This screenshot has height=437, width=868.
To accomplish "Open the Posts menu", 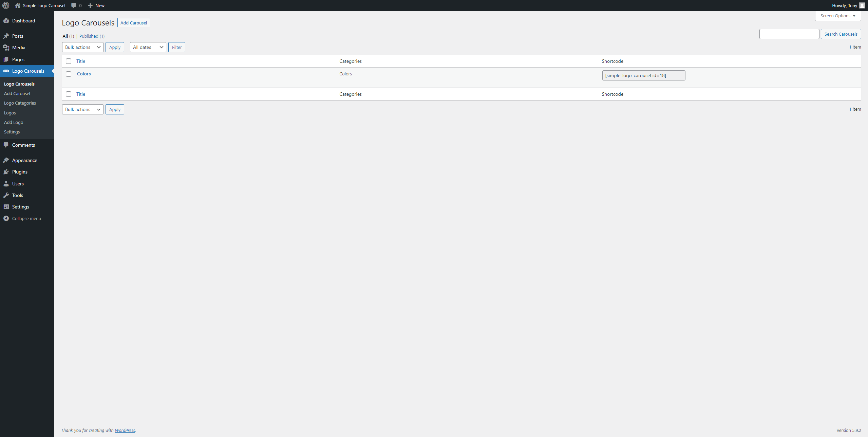I will [27, 36].
